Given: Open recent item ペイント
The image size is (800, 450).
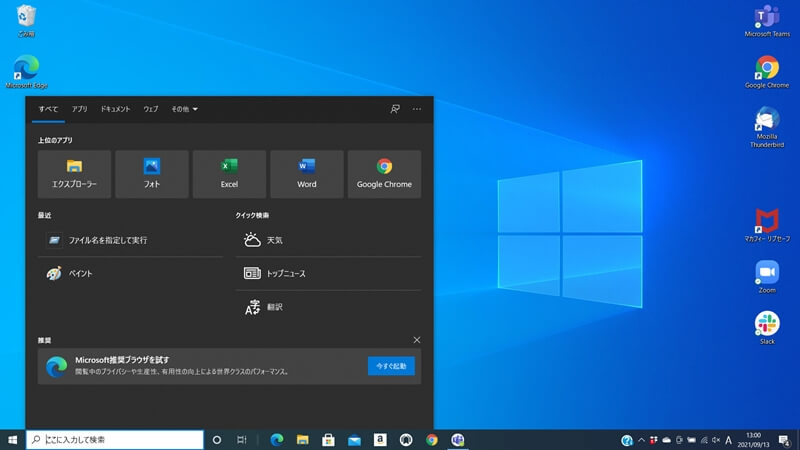Looking at the screenshot, I should (130, 273).
